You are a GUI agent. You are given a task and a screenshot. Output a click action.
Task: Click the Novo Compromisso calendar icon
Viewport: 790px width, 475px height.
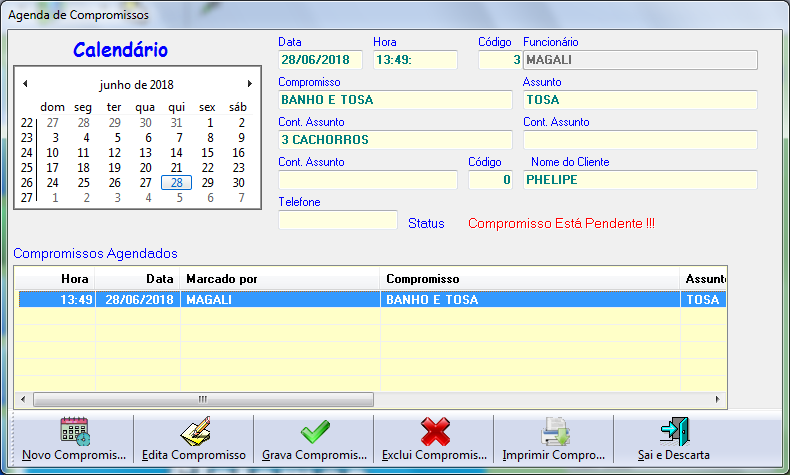[74, 431]
